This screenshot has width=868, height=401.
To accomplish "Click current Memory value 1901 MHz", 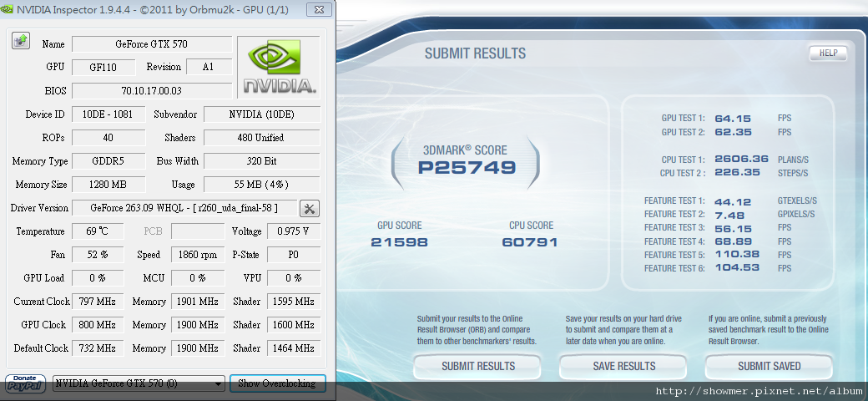I will click(198, 302).
